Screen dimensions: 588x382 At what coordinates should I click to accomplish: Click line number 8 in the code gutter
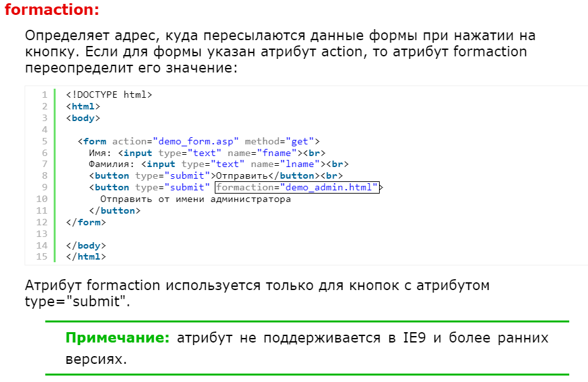tap(45, 175)
